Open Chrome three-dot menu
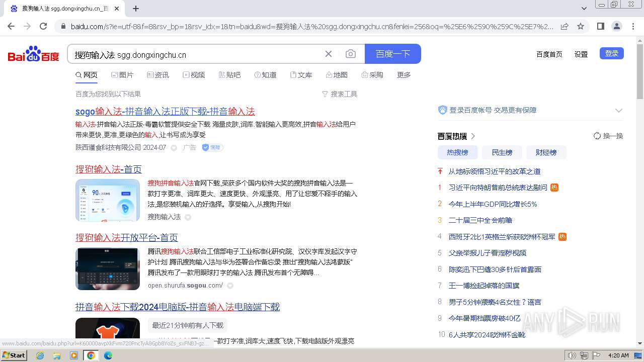This screenshot has width=644, height=362. tap(633, 26)
